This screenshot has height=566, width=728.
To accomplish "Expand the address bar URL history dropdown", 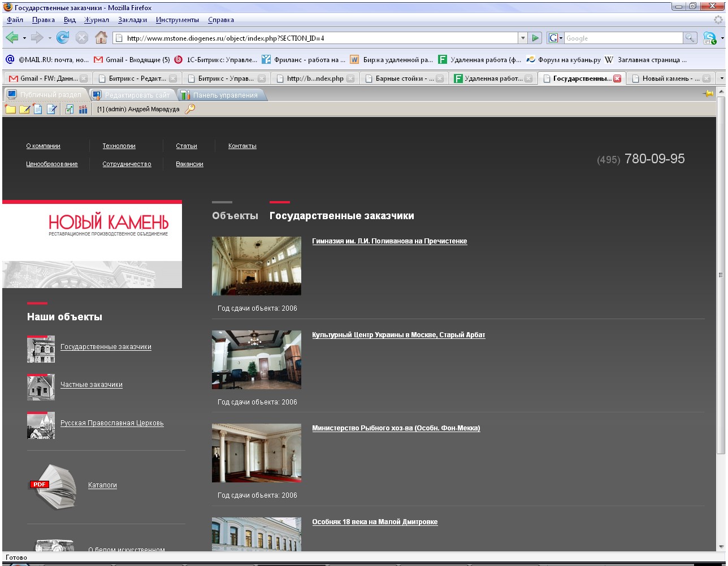I will pos(523,38).
